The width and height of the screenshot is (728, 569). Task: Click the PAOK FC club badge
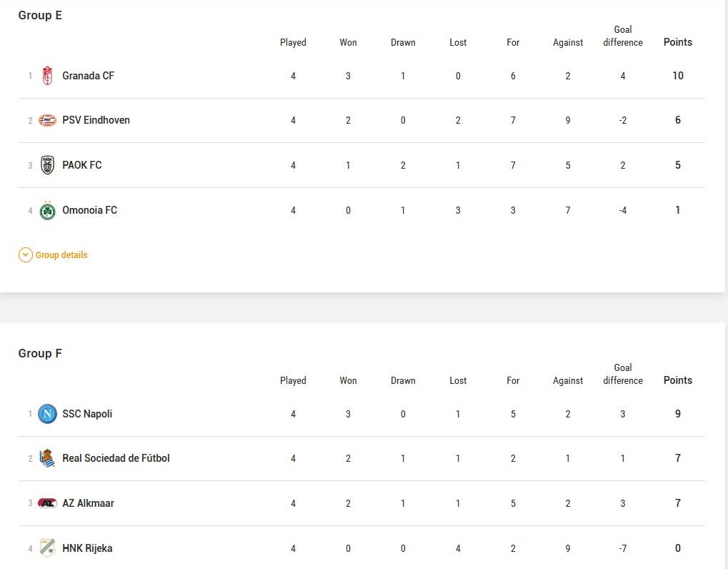[47, 165]
